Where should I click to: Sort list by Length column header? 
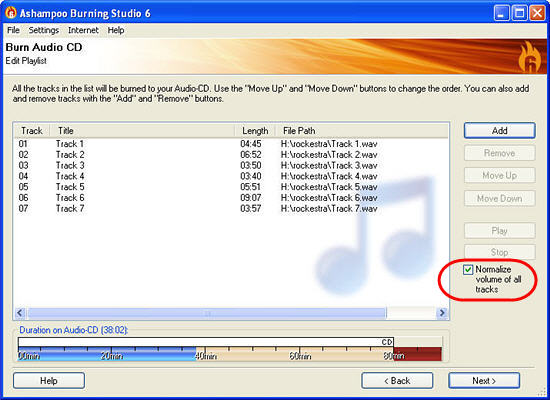pos(255,131)
